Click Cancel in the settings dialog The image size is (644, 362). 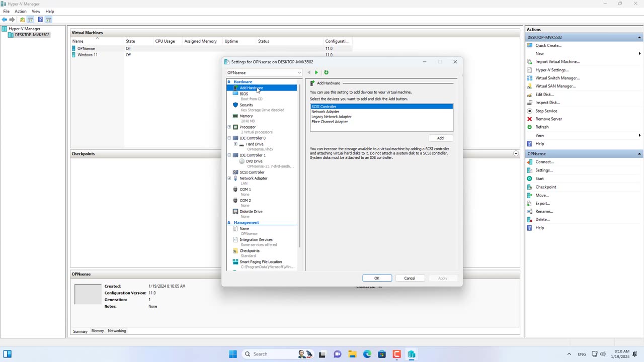click(x=410, y=278)
